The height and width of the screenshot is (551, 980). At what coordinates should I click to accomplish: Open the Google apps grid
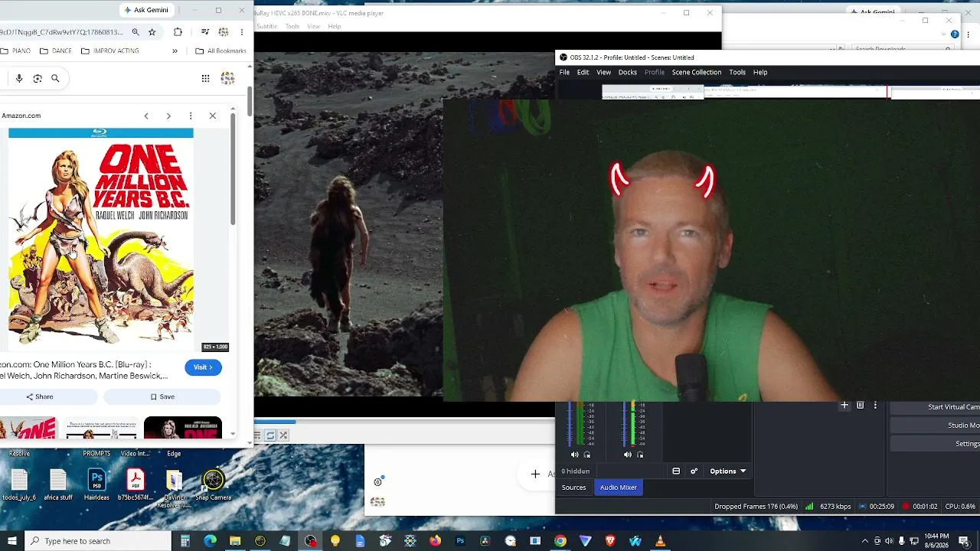click(x=205, y=78)
